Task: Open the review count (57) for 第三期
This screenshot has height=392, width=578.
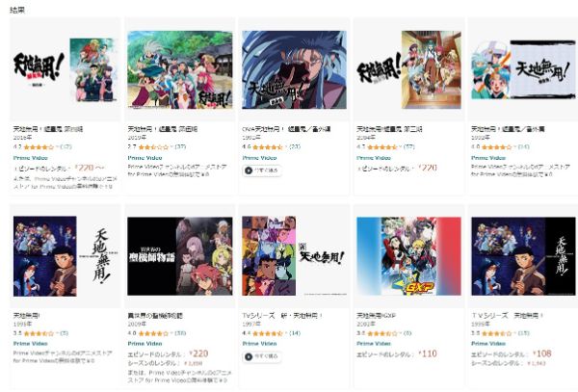Action: 408,147
